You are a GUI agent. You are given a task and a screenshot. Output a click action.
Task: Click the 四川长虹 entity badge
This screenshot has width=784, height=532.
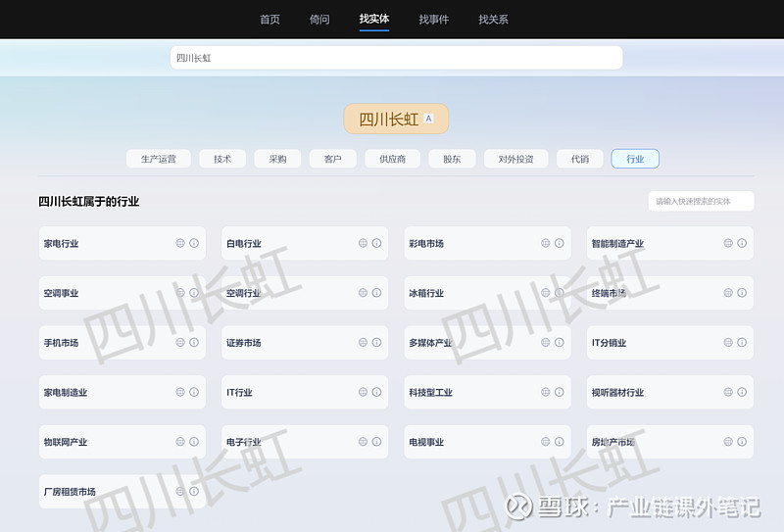coord(396,119)
